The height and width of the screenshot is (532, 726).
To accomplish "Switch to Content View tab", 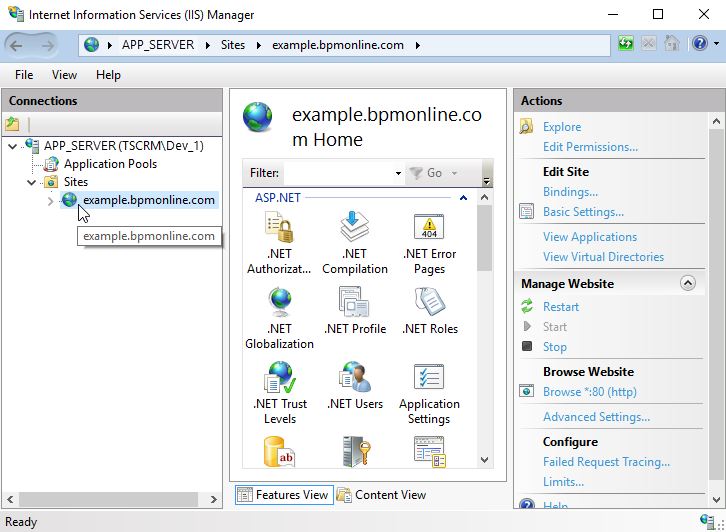I will coord(381,495).
